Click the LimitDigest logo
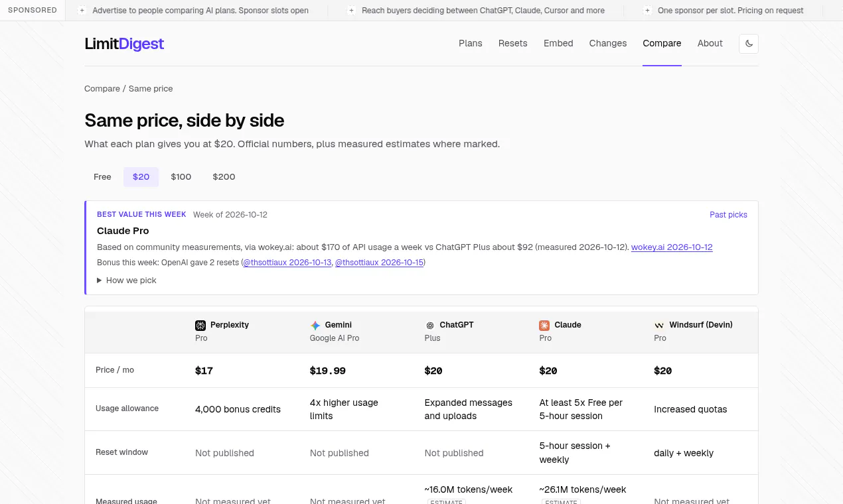The width and height of the screenshot is (843, 504). coord(124,44)
